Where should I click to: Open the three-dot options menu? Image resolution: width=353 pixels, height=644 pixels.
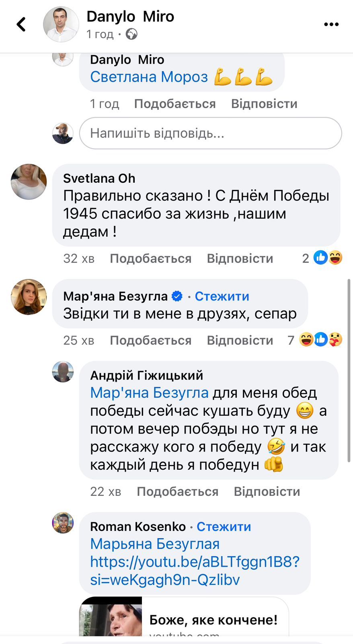[331, 25]
